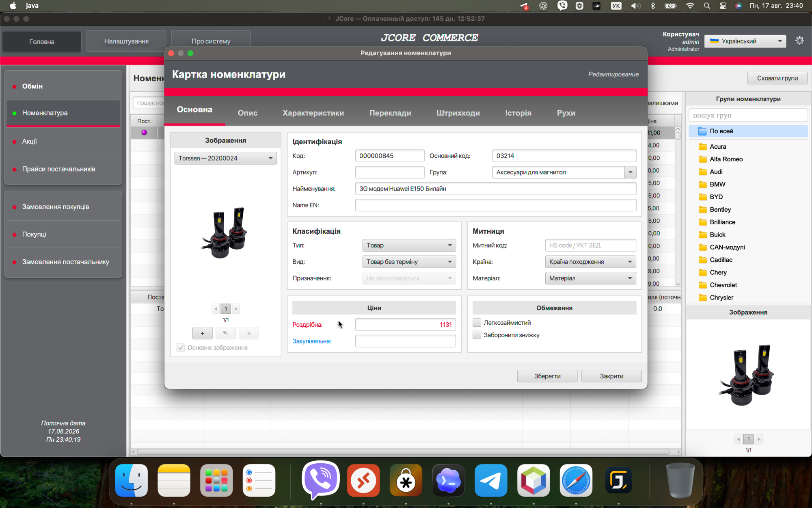Click the Сховати групи button

[777, 78]
